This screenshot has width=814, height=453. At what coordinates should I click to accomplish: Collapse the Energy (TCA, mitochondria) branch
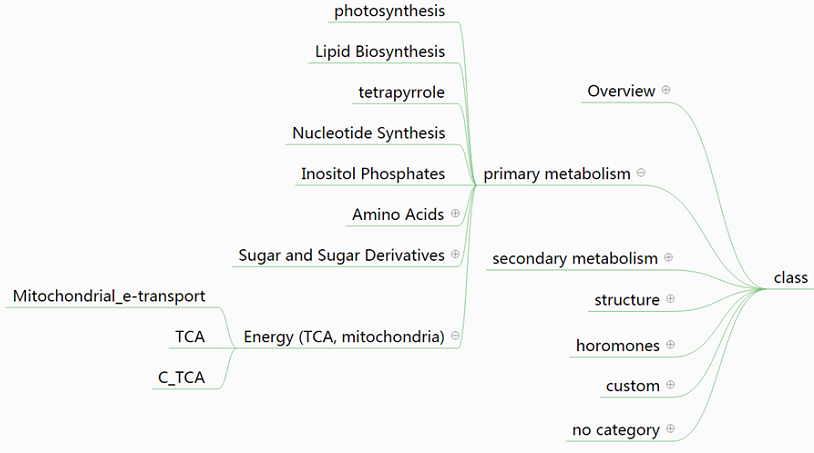[455, 335]
